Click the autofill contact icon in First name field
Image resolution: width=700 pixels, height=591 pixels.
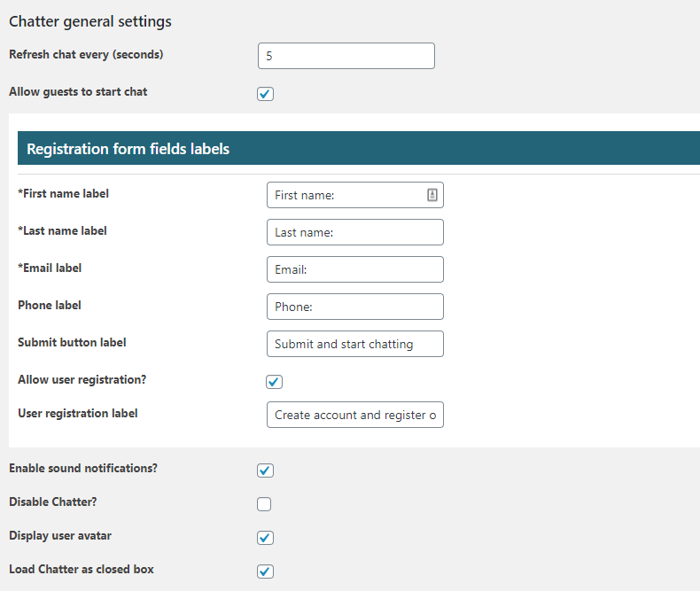tap(432, 195)
